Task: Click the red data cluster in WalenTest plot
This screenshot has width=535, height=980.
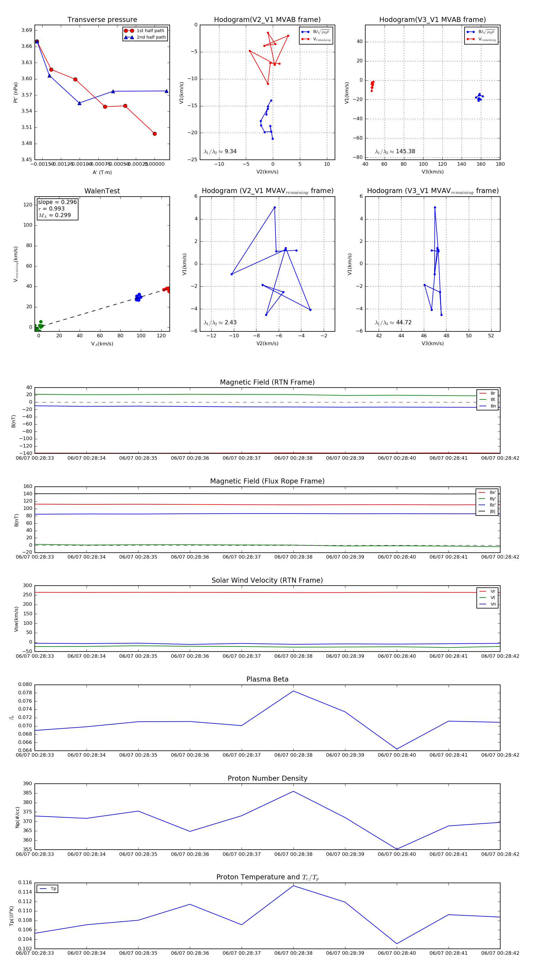Action: click(166, 289)
